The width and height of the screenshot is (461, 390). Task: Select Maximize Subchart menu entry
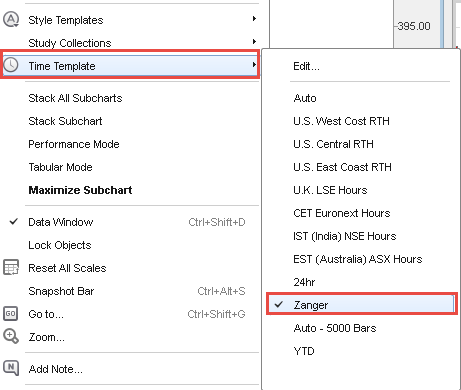[x=80, y=190]
